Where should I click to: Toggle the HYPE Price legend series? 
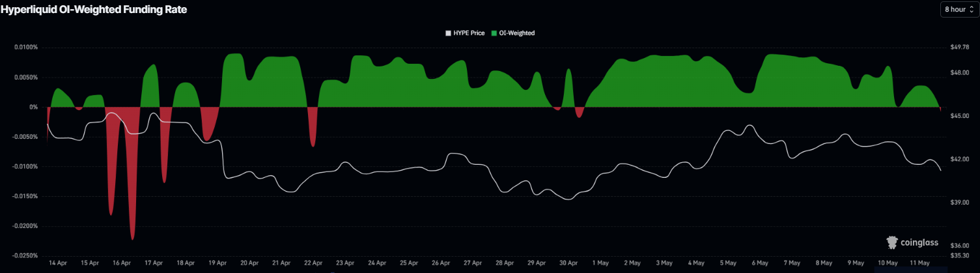pos(464,33)
